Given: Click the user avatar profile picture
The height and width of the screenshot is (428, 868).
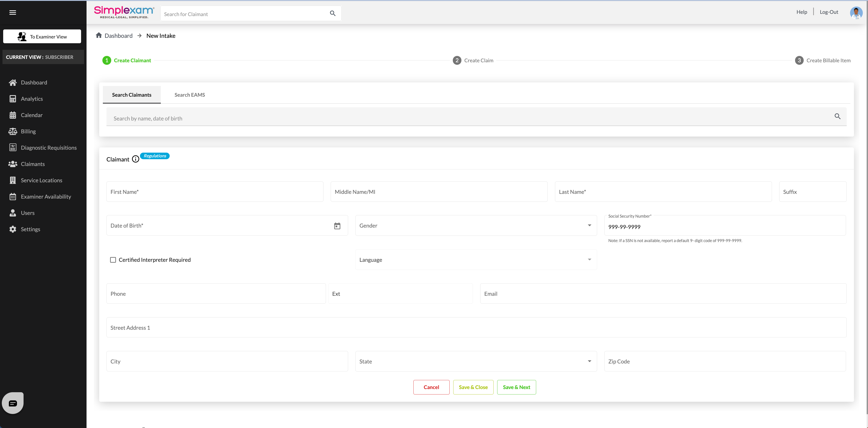Looking at the screenshot, I should [856, 12].
